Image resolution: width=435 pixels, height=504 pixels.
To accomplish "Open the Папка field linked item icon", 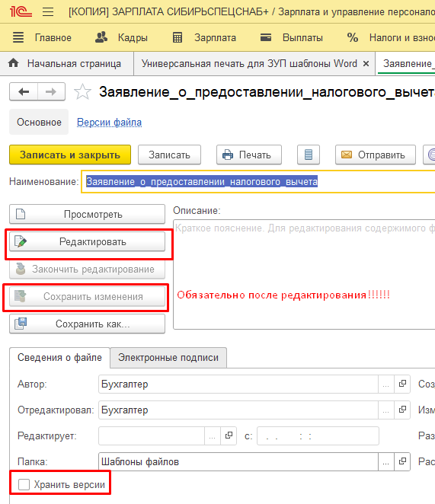I will point(402,461).
